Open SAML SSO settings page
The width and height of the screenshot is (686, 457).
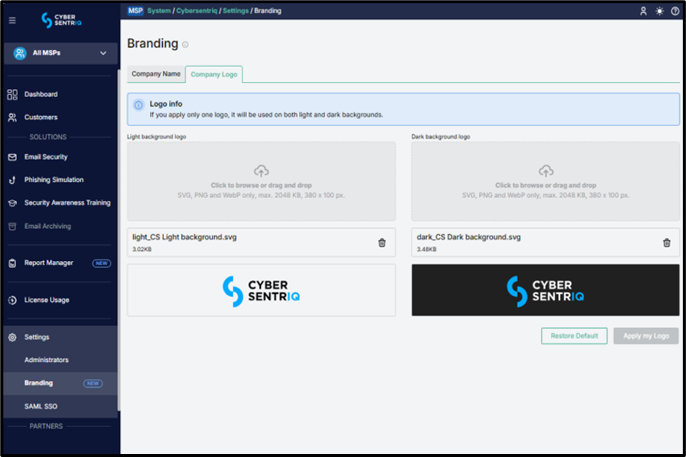pyautogui.click(x=42, y=406)
